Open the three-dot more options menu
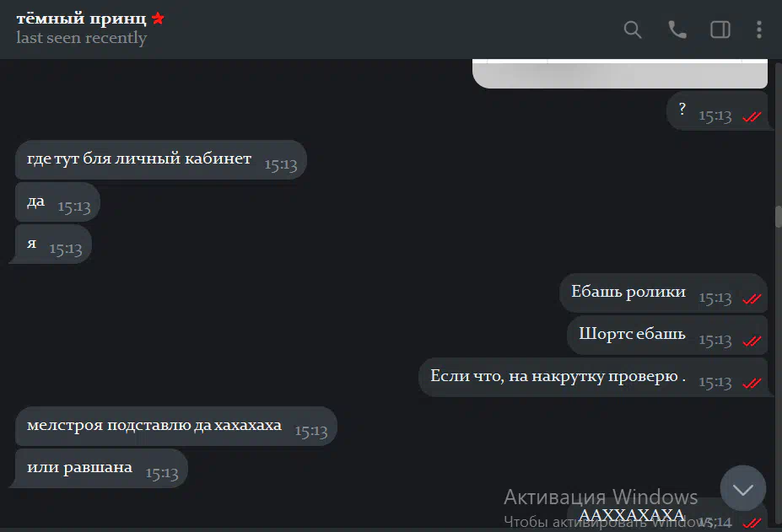Screen dimensions: 782x532 [x=759, y=30]
